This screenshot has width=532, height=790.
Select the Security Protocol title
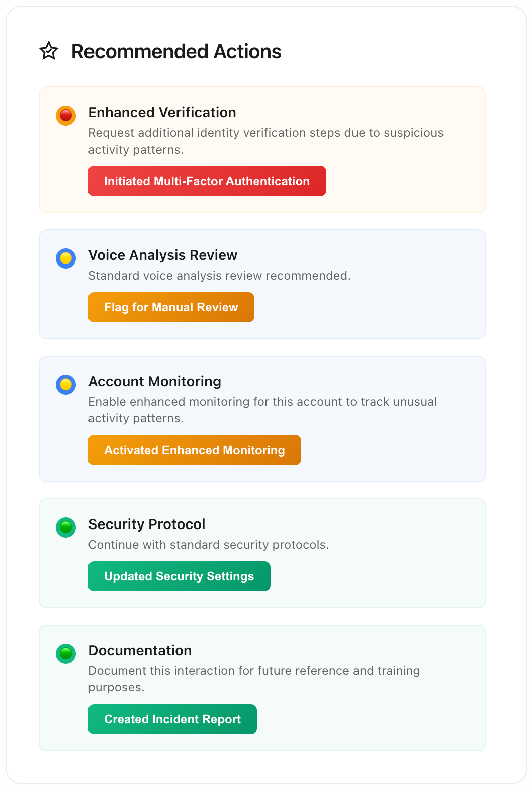tap(146, 524)
